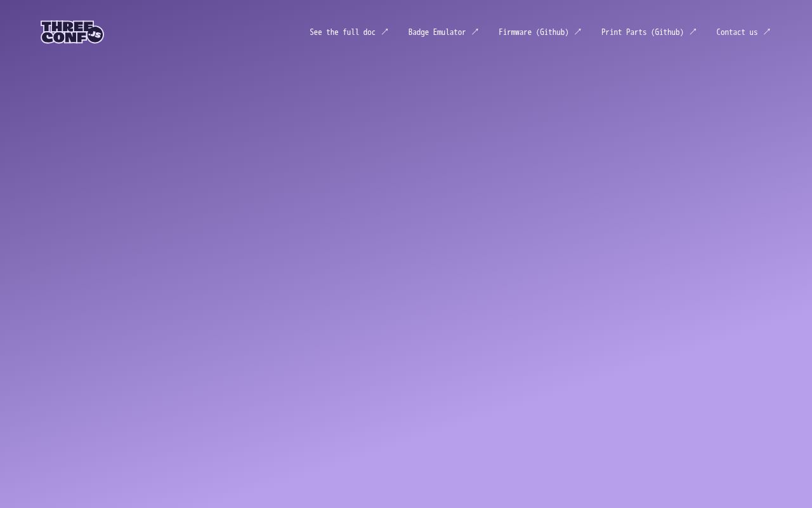This screenshot has width=812, height=508.
Task: Select the Contact us link
Action: [x=743, y=32]
